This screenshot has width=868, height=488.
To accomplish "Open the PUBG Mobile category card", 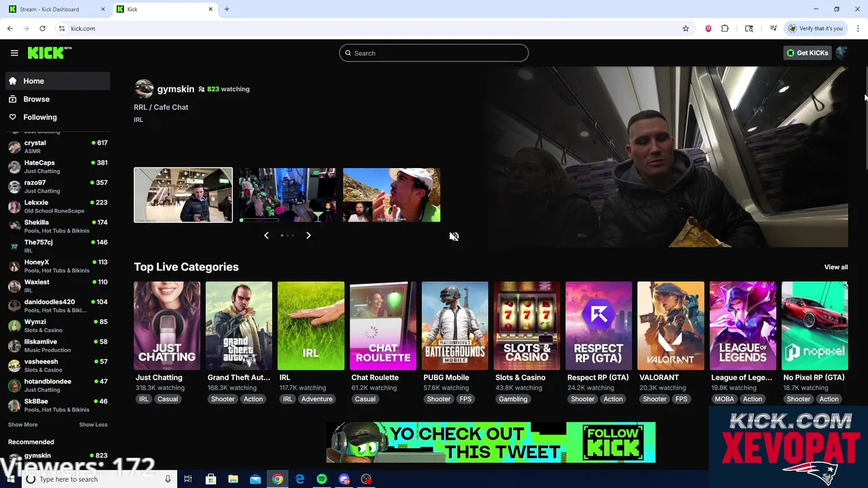I will pos(454,326).
